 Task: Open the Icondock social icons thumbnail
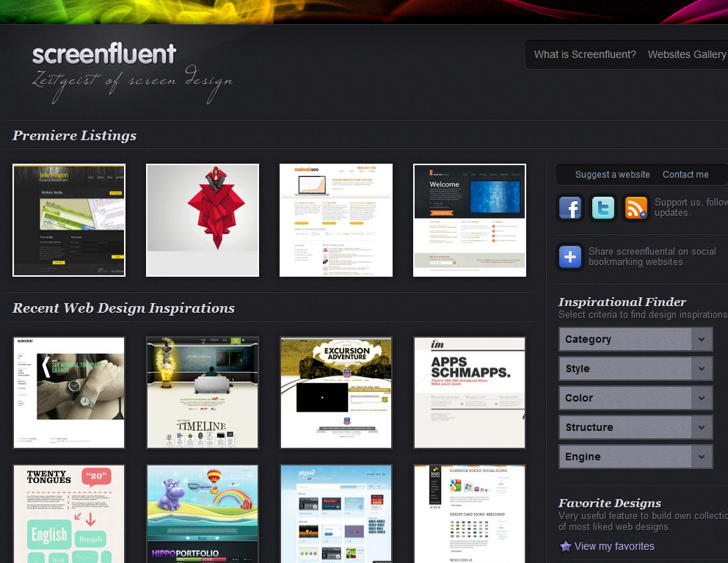[x=470, y=514]
